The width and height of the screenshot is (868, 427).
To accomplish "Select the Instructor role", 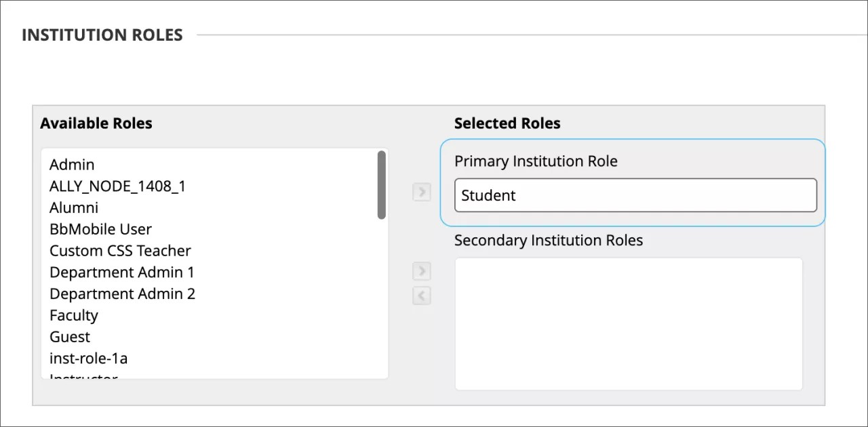I will pos(83,376).
